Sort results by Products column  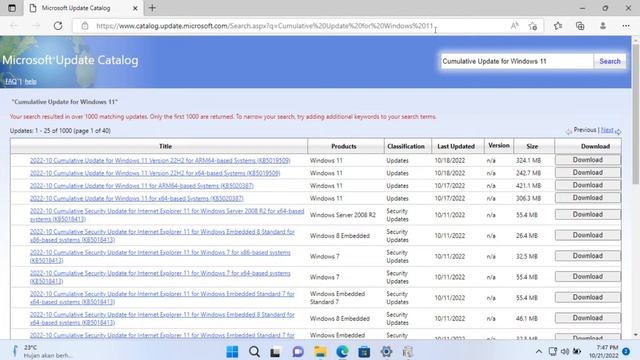click(x=344, y=146)
